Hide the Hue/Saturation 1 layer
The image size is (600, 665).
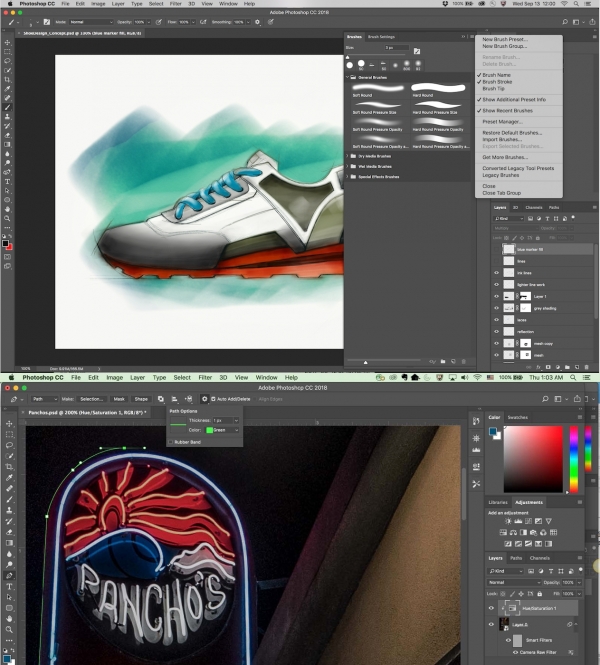click(x=491, y=608)
